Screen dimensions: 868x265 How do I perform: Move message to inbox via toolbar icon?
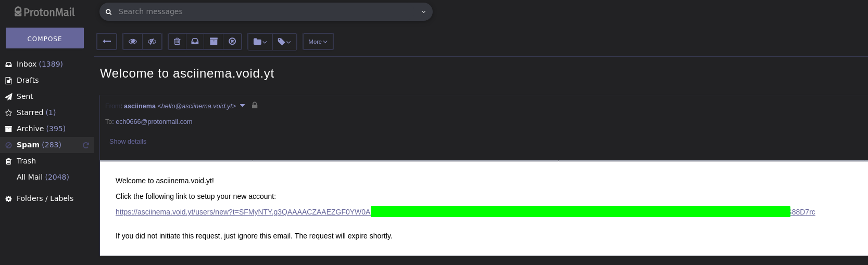195,42
